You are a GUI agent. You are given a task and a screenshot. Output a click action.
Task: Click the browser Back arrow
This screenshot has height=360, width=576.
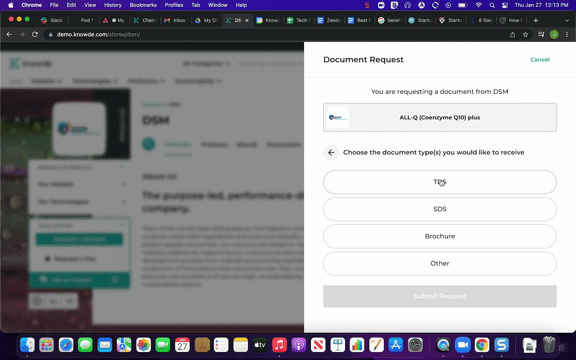point(9,34)
